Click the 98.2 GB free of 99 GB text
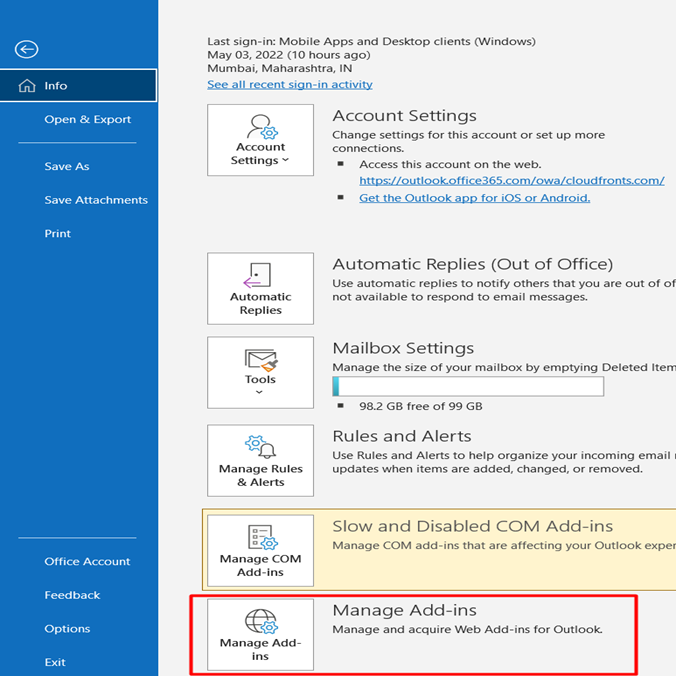Screen dimensions: 676x676 421,406
